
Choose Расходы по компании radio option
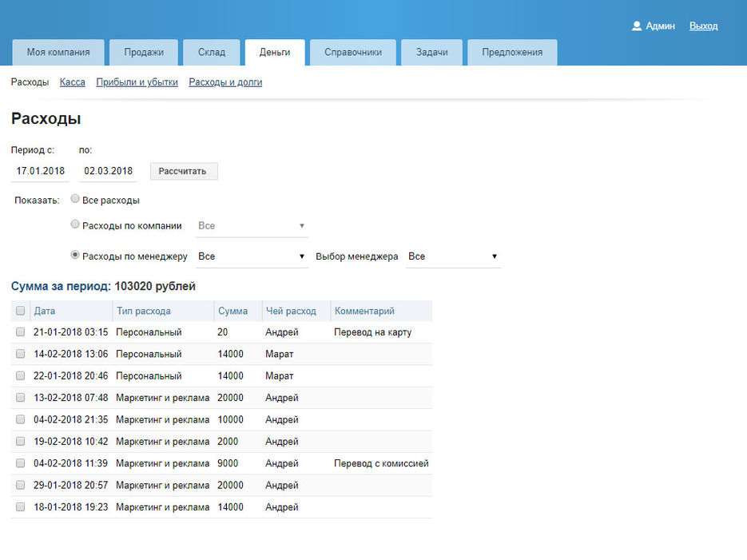[75, 225]
